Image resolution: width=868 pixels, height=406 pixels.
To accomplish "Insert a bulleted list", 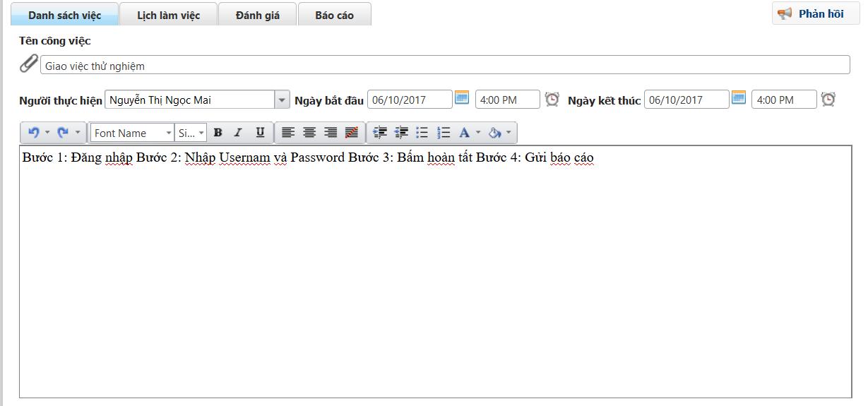I will (422, 133).
